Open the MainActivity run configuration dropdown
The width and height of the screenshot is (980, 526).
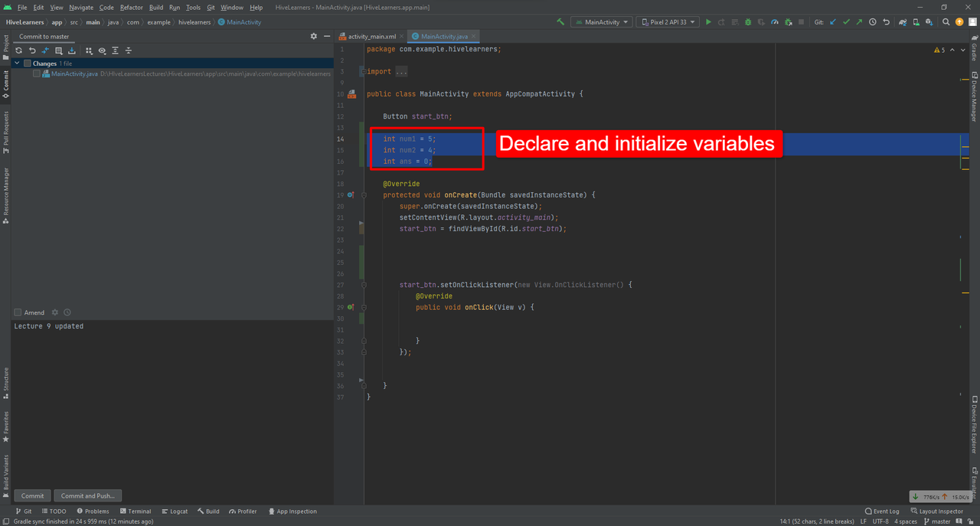click(x=601, y=22)
